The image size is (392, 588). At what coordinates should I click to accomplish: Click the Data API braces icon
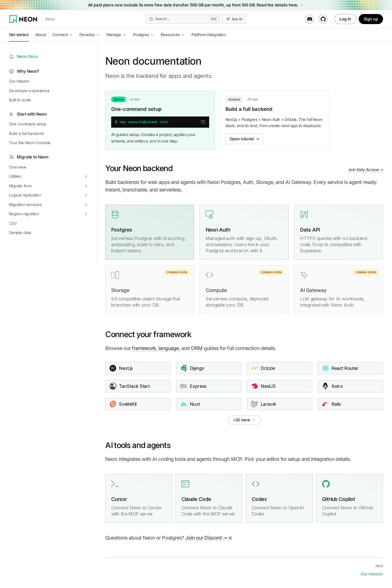pyautogui.click(x=304, y=214)
